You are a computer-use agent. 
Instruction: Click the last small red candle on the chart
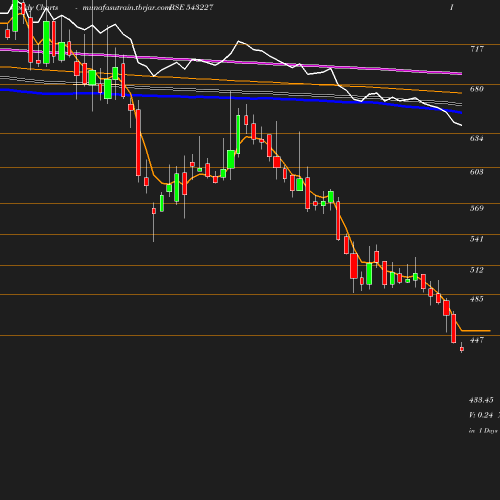tap(462, 349)
